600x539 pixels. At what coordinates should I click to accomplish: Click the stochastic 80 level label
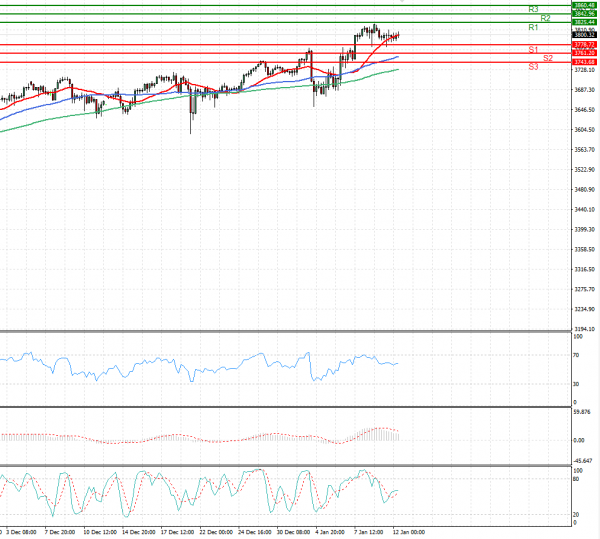576,479
